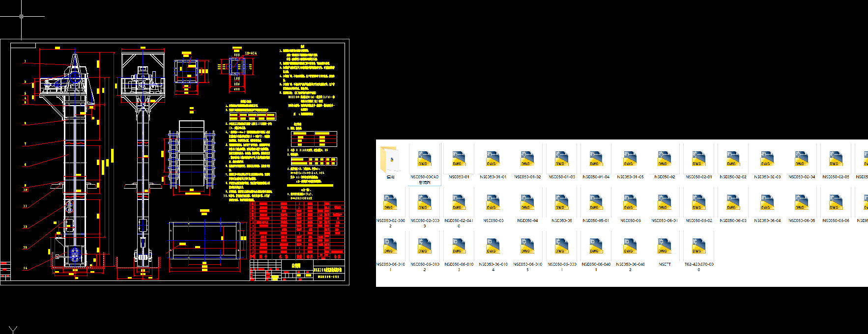This screenshot has height=334, width=868.
Task: Select the NSE050-01-04 DWG file
Action: coord(596,163)
